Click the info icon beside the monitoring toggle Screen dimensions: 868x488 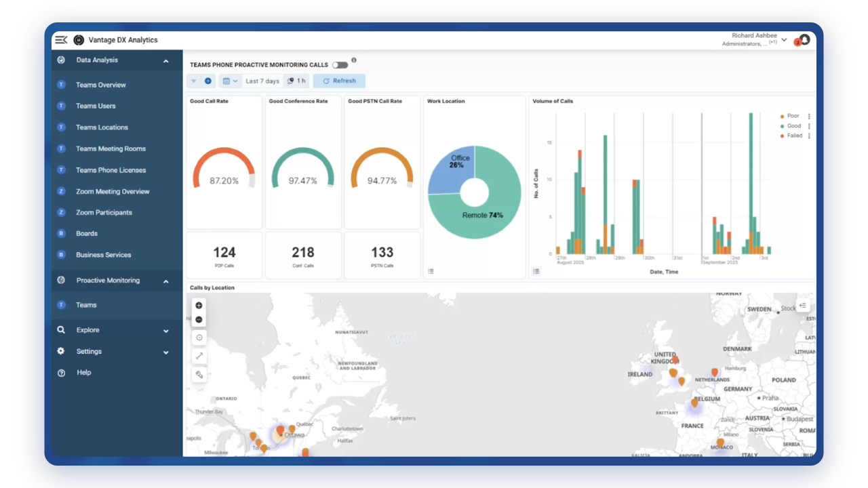click(354, 60)
